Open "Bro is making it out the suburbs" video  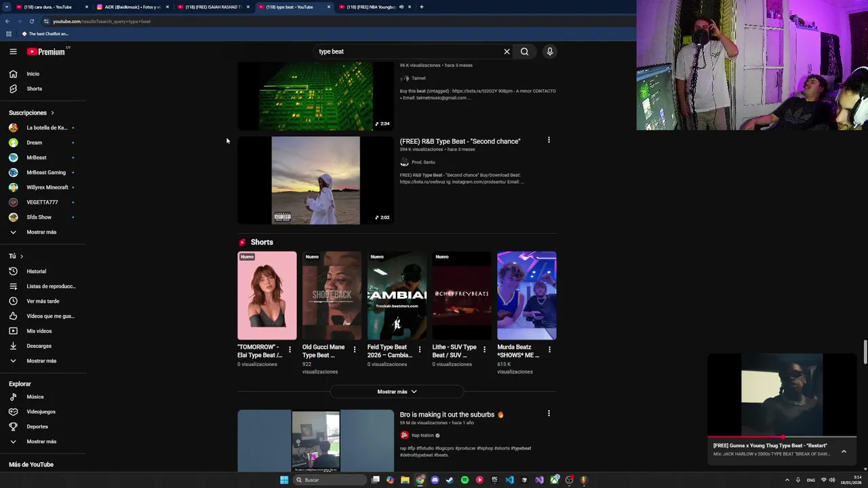pyautogui.click(x=448, y=415)
